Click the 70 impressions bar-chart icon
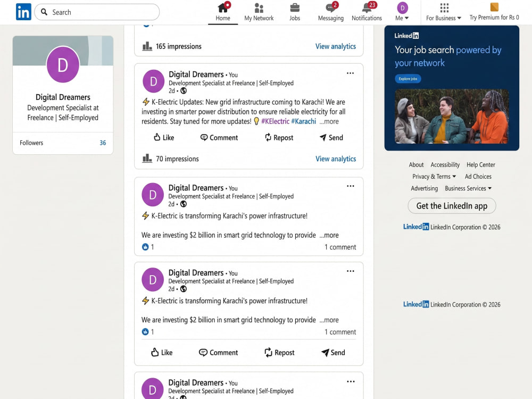 pyautogui.click(x=147, y=159)
